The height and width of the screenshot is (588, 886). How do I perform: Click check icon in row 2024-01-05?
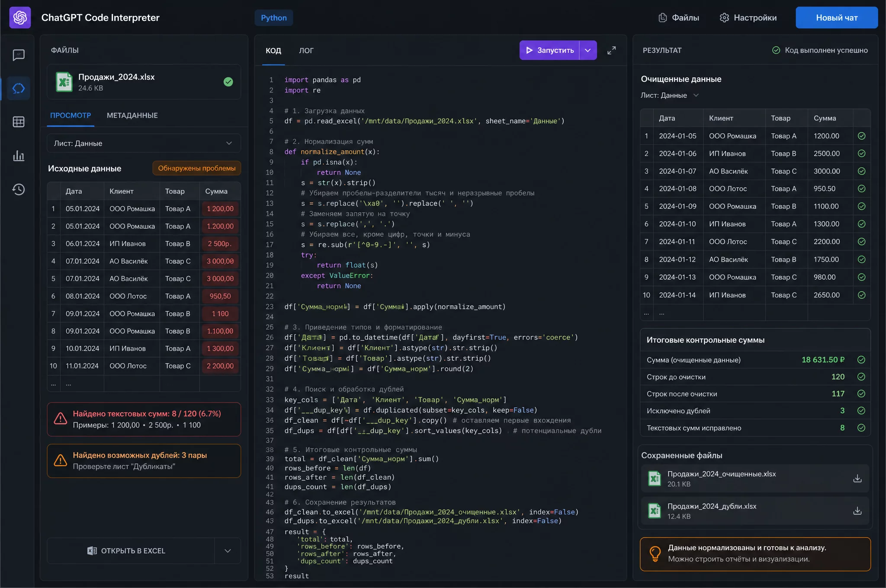[861, 136]
